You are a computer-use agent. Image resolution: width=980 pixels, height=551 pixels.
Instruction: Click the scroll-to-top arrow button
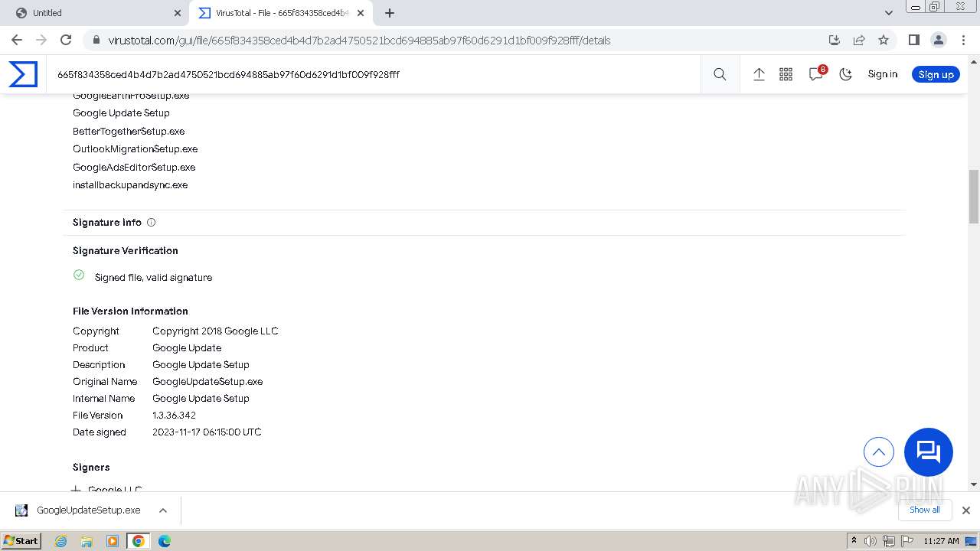tap(879, 452)
